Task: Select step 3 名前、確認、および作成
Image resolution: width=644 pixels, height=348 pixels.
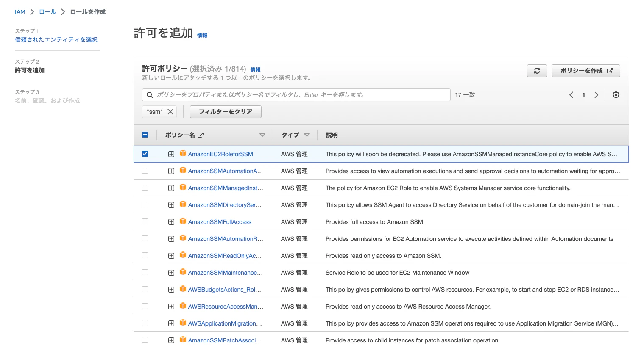Action: (x=47, y=101)
